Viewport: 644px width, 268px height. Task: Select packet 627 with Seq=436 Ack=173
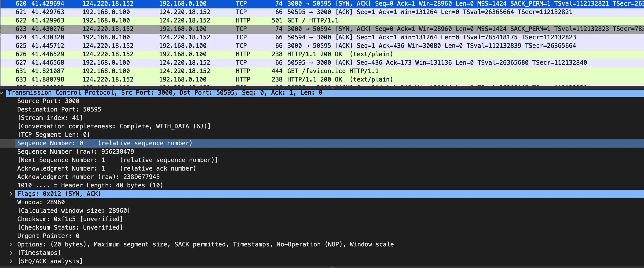coord(322,63)
